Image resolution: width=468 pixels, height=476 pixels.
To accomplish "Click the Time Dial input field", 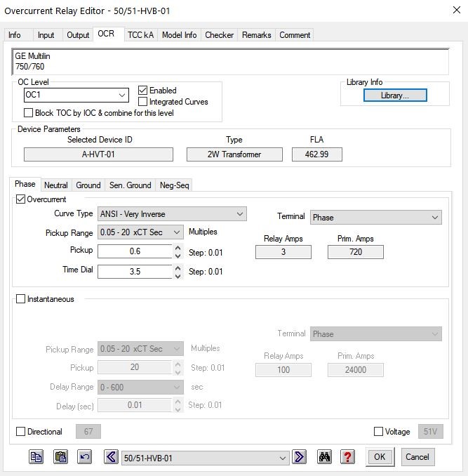I will click(135, 272).
